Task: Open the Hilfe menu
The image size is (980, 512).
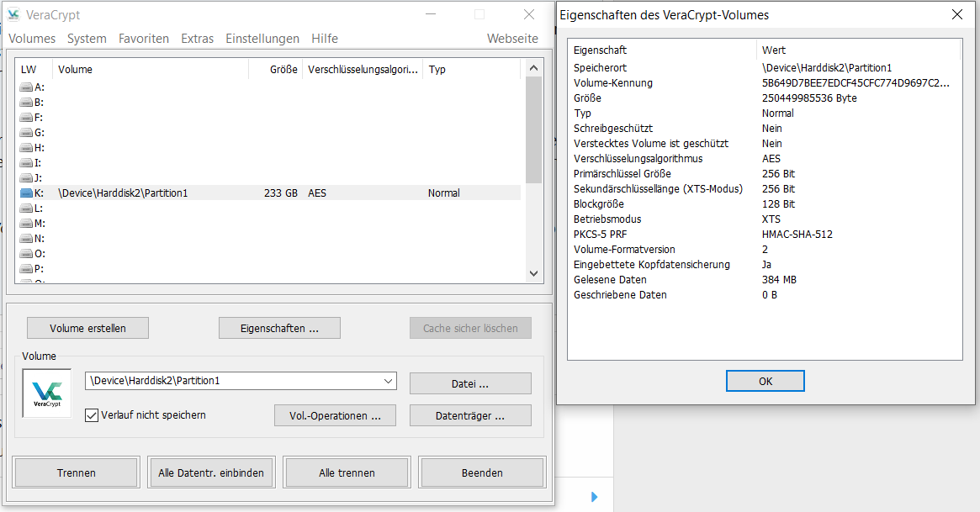Action: coord(325,39)
